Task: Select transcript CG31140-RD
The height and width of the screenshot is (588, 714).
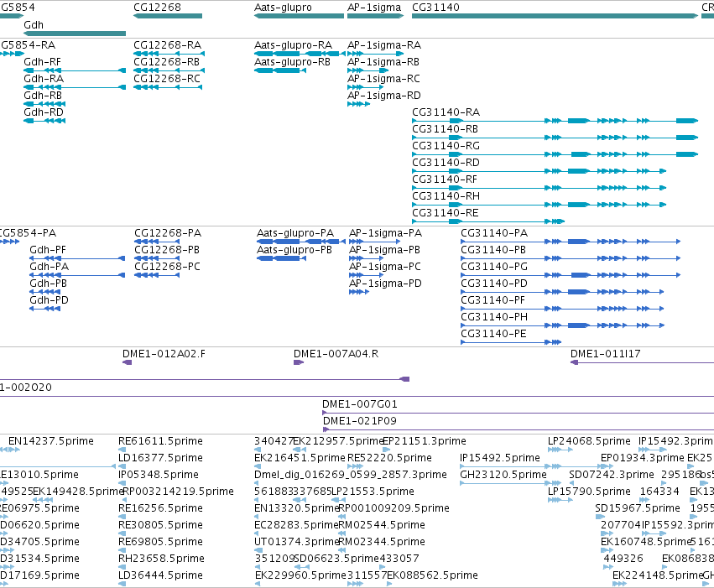Action: [446, 163]
